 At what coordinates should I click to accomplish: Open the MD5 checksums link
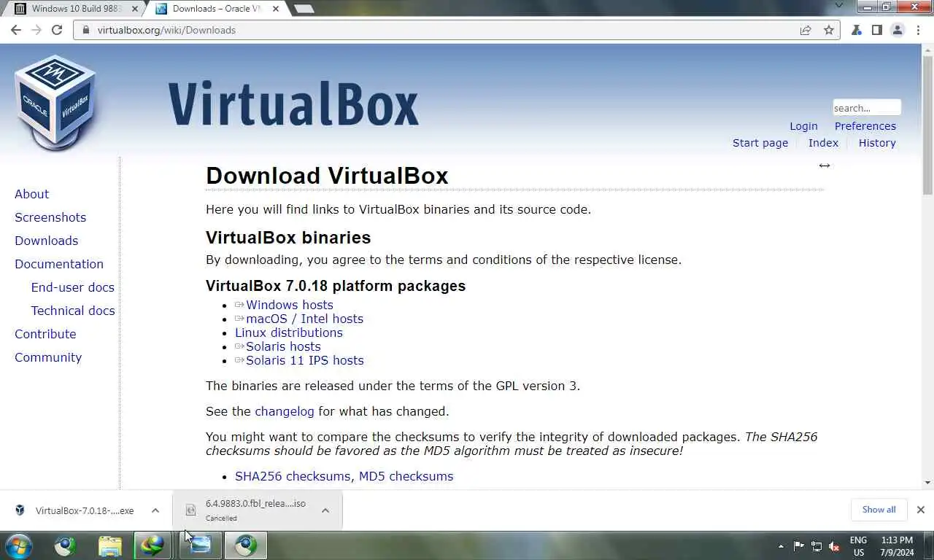click(x=406, y=476)
